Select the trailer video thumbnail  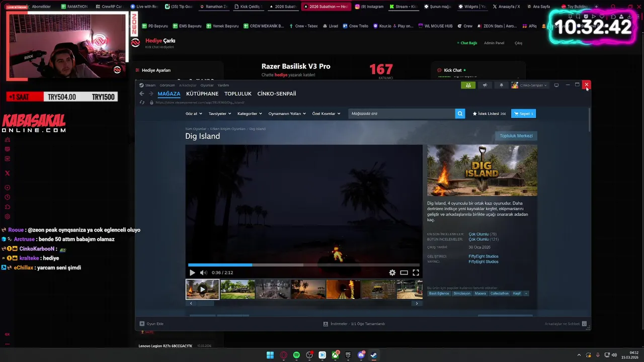pos(202,290)
